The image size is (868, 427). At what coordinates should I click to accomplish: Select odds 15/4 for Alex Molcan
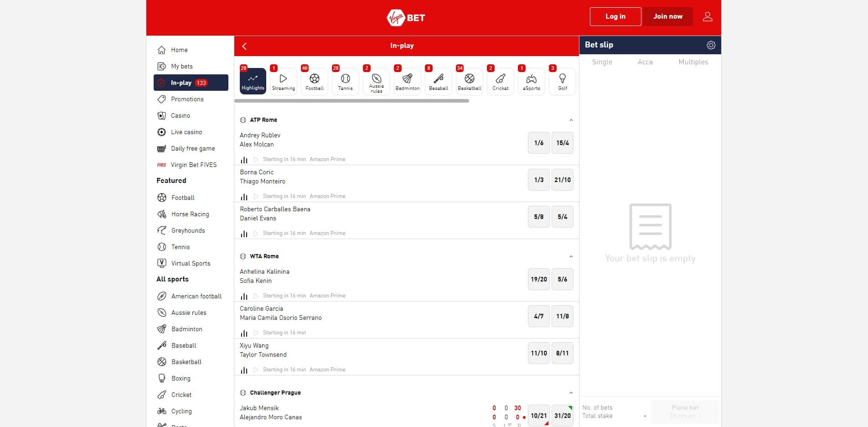(x=562, y=142)
